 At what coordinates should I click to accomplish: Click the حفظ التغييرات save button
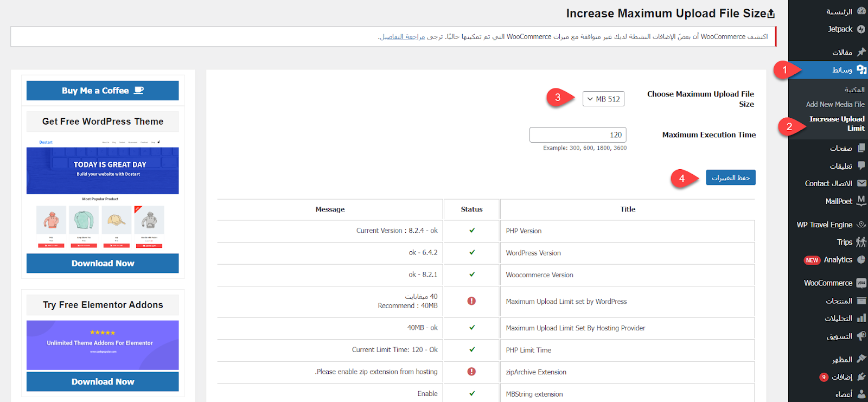click(730, 177)
